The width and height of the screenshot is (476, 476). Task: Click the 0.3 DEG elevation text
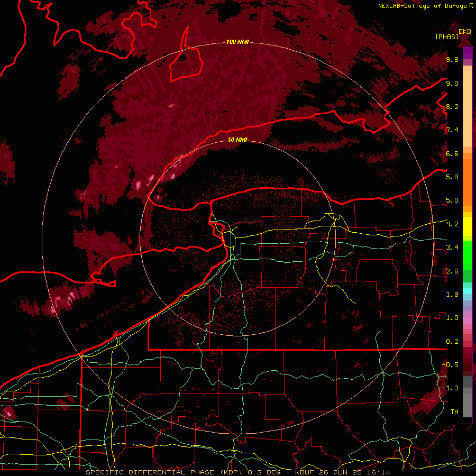[265, 472]
